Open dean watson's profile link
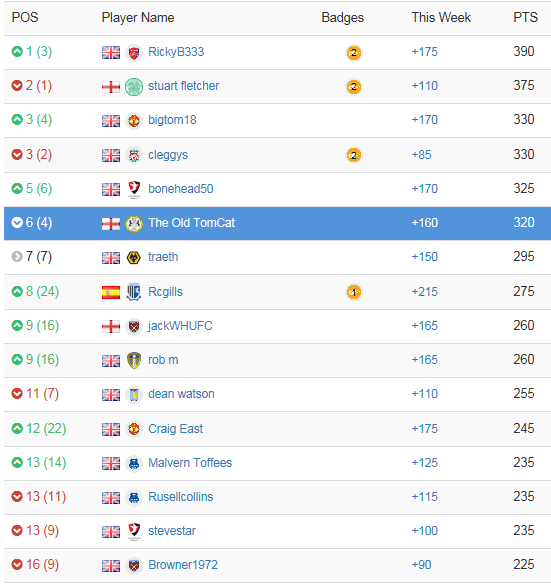The width and height of the screenshot is (551, 585). click(x=181, y=394)
